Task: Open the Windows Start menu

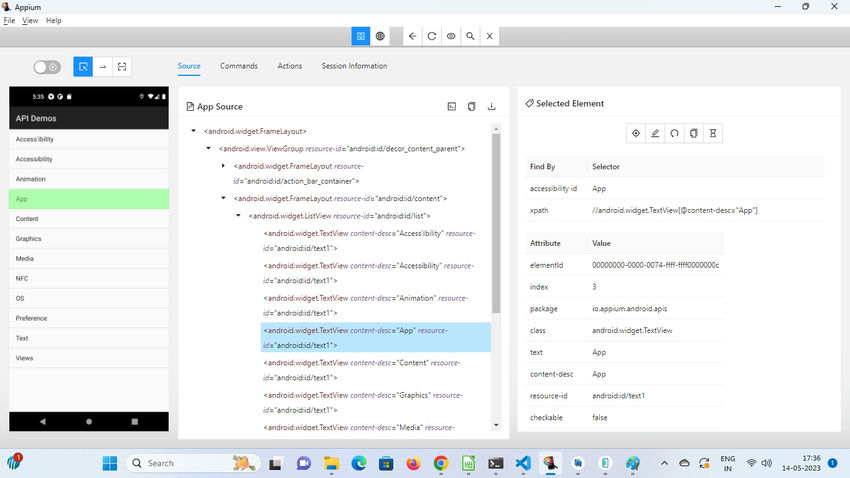Action: point(110,463)
